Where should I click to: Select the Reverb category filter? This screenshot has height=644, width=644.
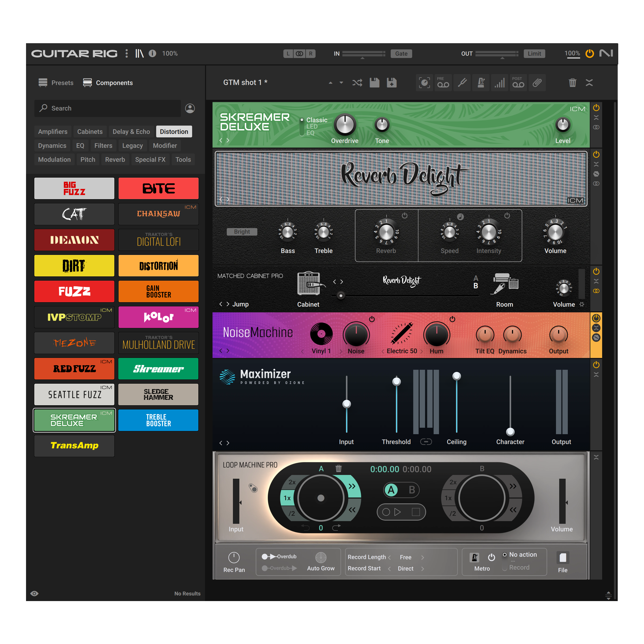(115, 160)
